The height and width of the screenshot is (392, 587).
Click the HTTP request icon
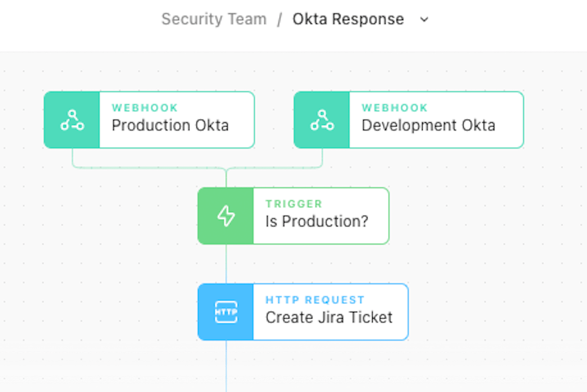[x=226, y=312]
